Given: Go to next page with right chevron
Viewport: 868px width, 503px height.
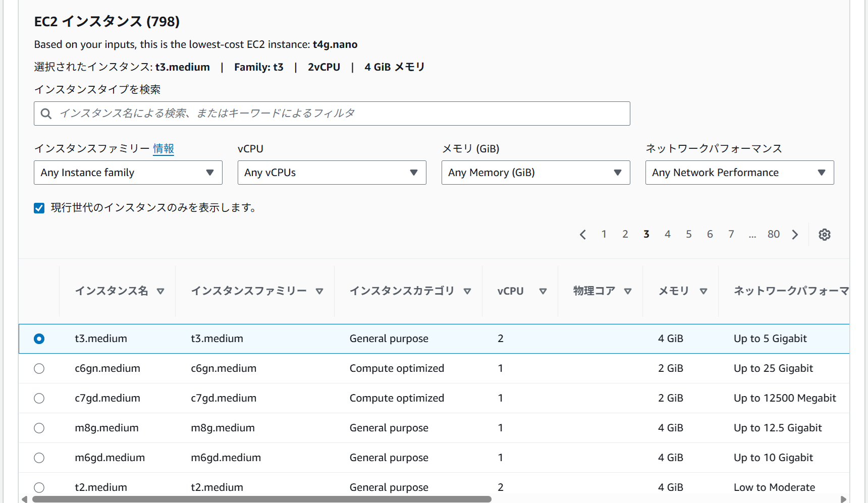Looking at the screenshot, I should coord(795,235).
